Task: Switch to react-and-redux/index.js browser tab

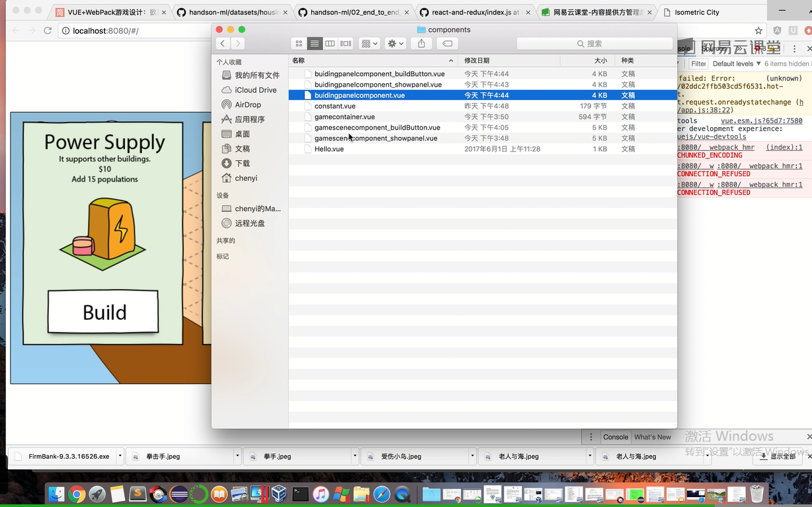Action: coord(474,12)
